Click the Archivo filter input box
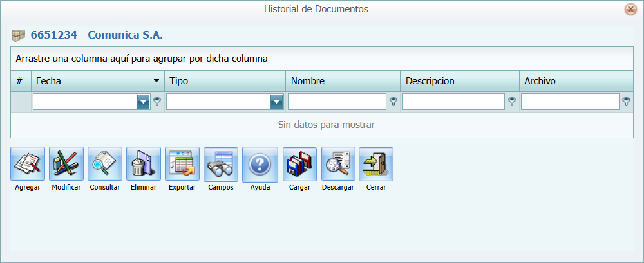 point(570,102)
